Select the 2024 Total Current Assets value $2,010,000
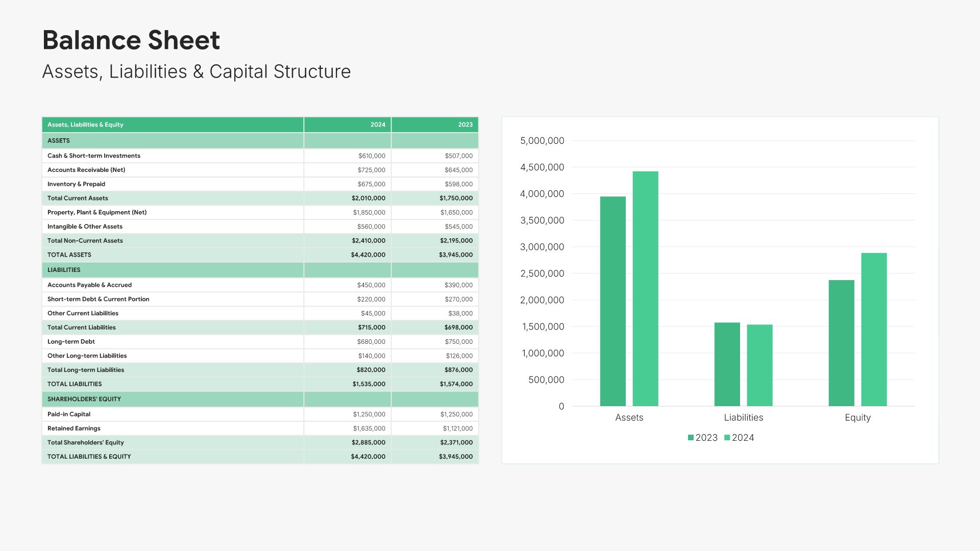The width and height of the screenshot is (980, 551). point(368,198)
